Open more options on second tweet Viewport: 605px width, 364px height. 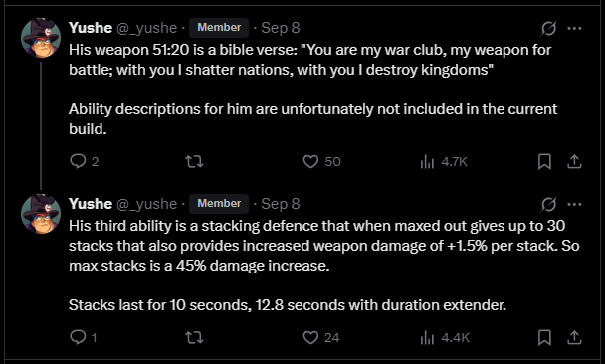click(574, 204)
